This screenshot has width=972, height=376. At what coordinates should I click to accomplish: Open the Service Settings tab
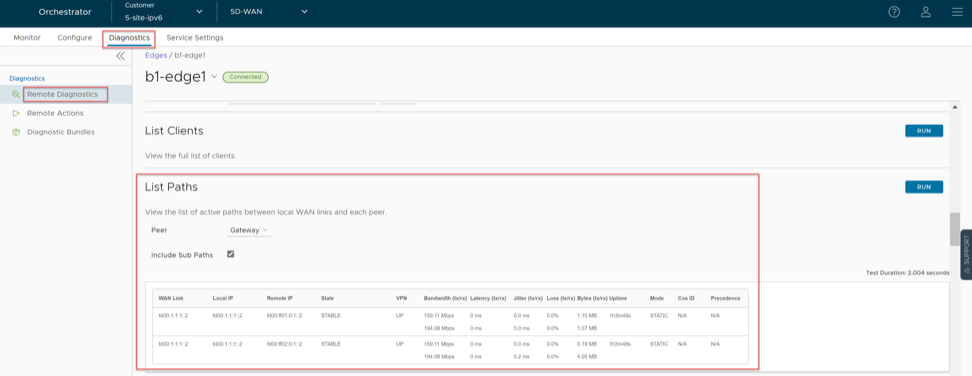[x=195, y=38]
